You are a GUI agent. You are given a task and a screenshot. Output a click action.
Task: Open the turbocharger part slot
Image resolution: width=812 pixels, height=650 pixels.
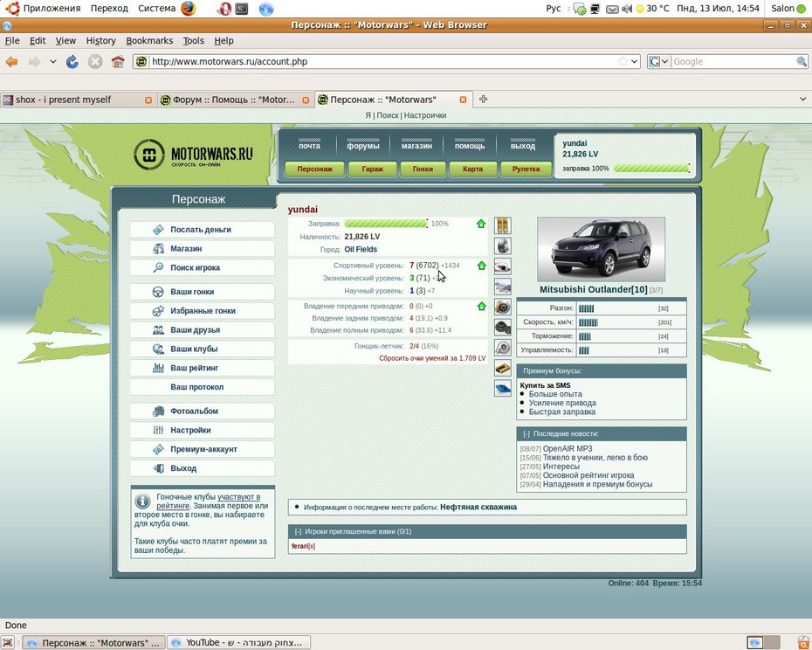[502, 347]
